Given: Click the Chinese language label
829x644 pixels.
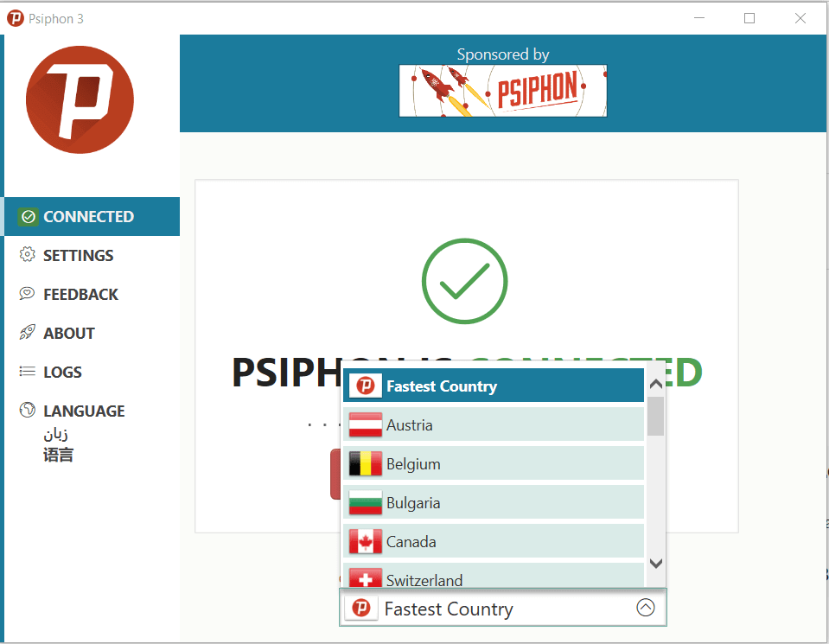Looking at the screenshot, I should click(x=58, y=455).
